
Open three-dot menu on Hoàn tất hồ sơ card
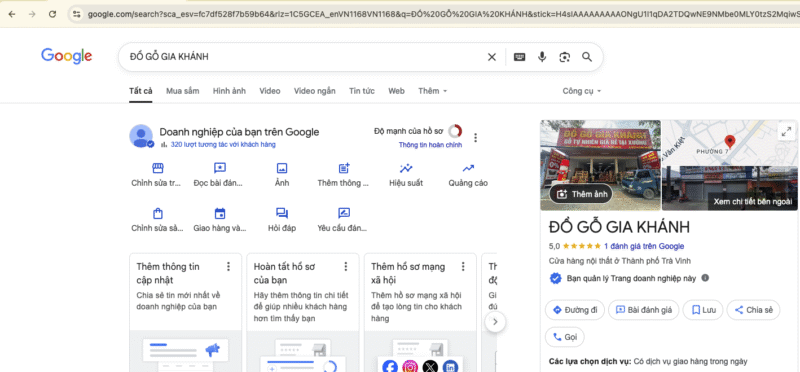[345, 266]
